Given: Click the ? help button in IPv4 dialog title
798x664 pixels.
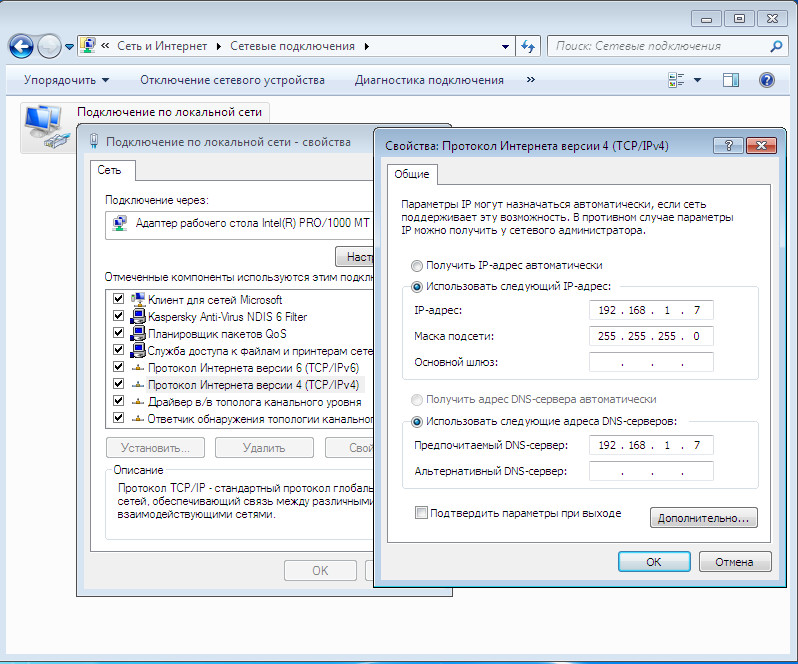Looking at the screenshot, I should pyautogui.click(x=728, y=146).
